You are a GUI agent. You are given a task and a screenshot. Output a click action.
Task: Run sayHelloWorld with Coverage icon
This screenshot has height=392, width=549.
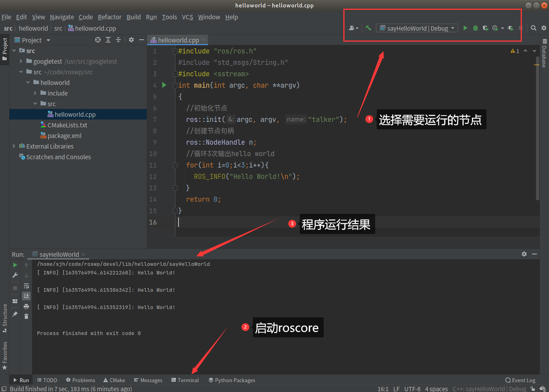click(485, 28)
